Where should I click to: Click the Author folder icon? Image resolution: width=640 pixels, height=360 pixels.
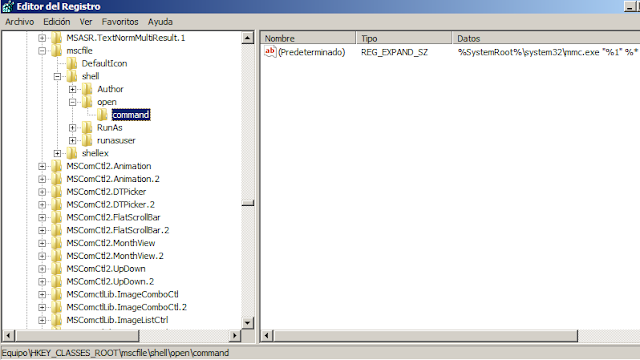pyautogui.click(x=87, y=89)
